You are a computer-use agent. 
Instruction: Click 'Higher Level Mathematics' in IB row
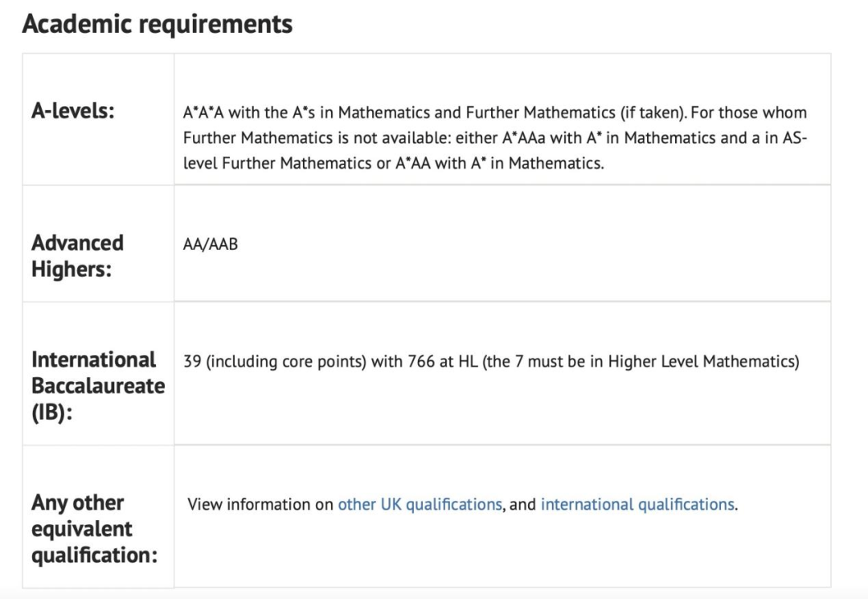701,362
